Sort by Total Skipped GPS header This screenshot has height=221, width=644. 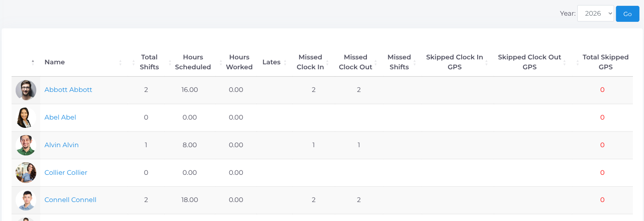605,62
